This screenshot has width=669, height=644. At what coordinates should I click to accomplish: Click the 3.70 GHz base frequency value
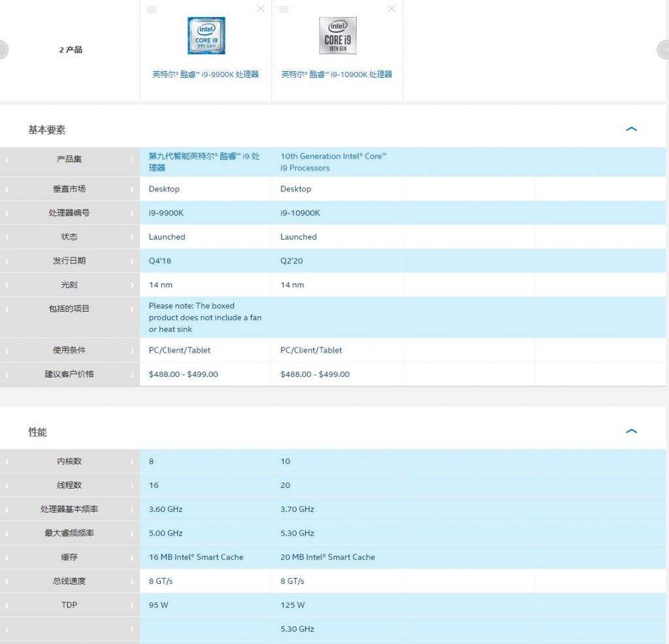[x=297, y=509]
